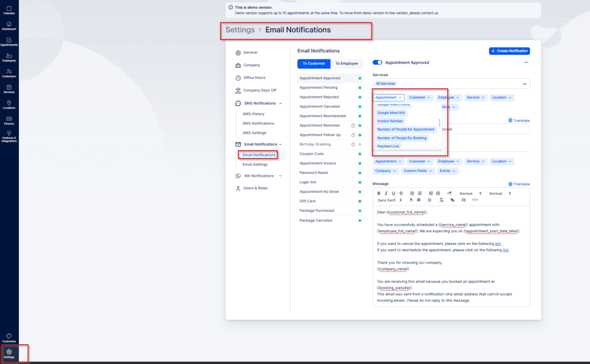
Task: Open Office Hours settings item
Action: pos(251,78)
